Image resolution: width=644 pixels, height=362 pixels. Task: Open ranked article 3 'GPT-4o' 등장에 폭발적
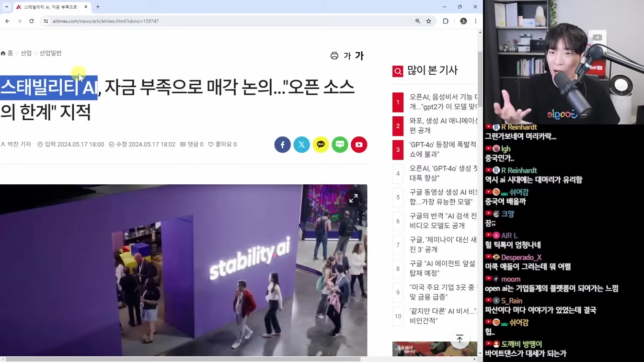[x=443, y=149]
